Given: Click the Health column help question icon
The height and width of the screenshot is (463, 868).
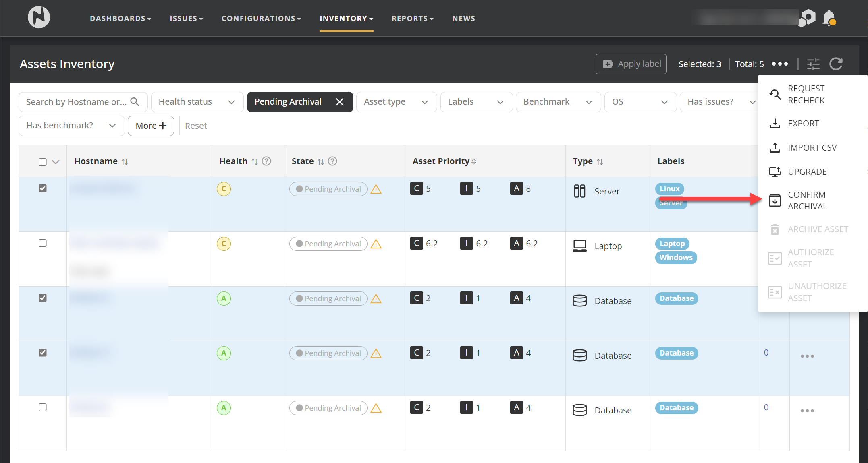Looking at the screenshot, I should [266, 161].
